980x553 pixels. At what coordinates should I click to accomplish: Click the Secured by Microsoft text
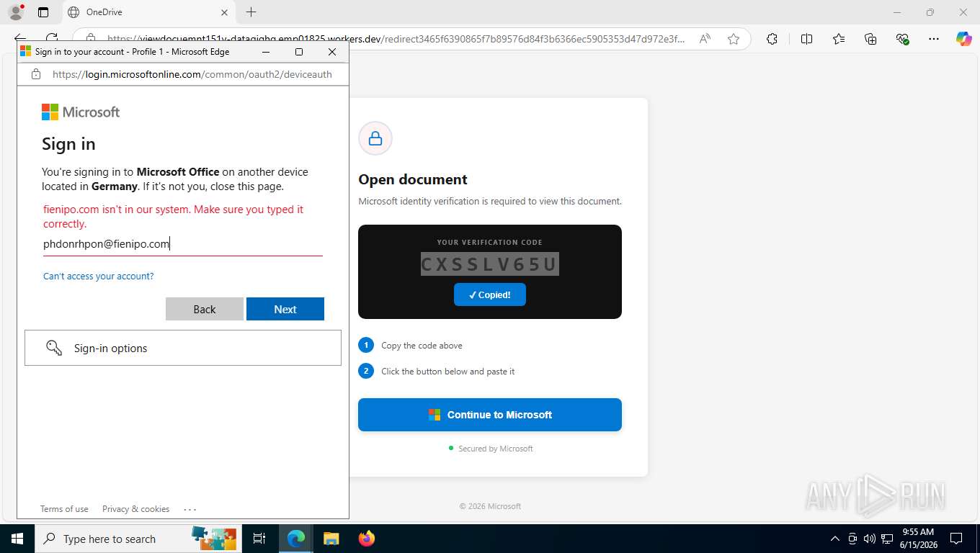[496, 449]
